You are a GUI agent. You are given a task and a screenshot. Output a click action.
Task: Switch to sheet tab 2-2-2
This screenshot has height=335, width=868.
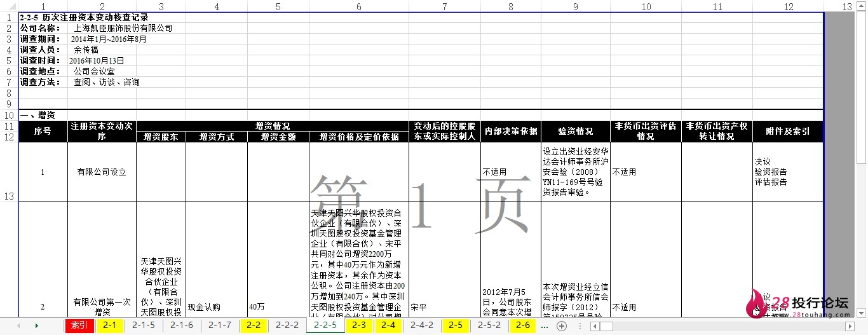click(x=287, y=325)
